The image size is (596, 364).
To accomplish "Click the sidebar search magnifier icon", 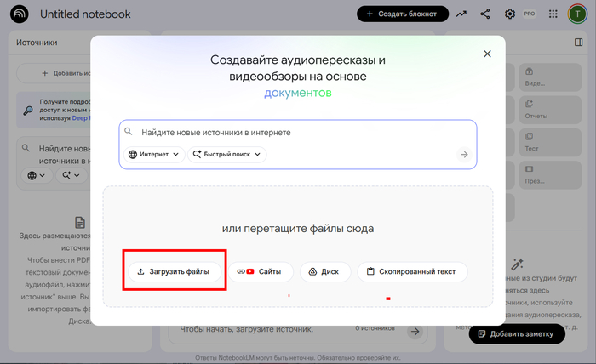I will point(26,148).
